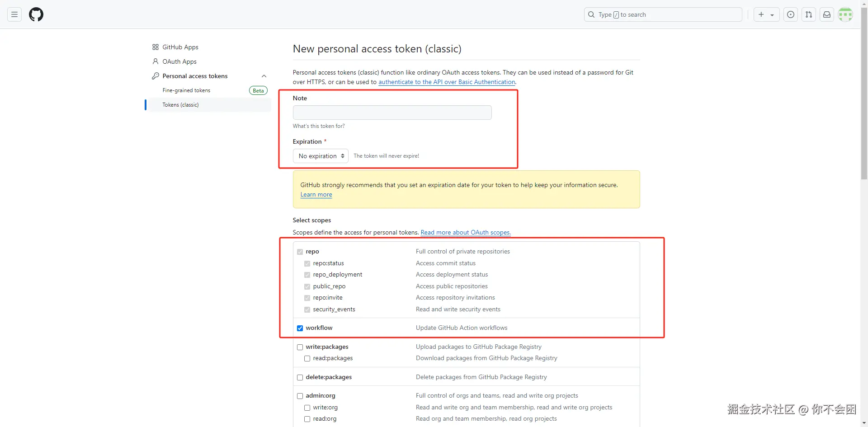This screenshot has width=868, height=427.
Task: Collapse the Personal access tokens section
Action: (264, 76)
